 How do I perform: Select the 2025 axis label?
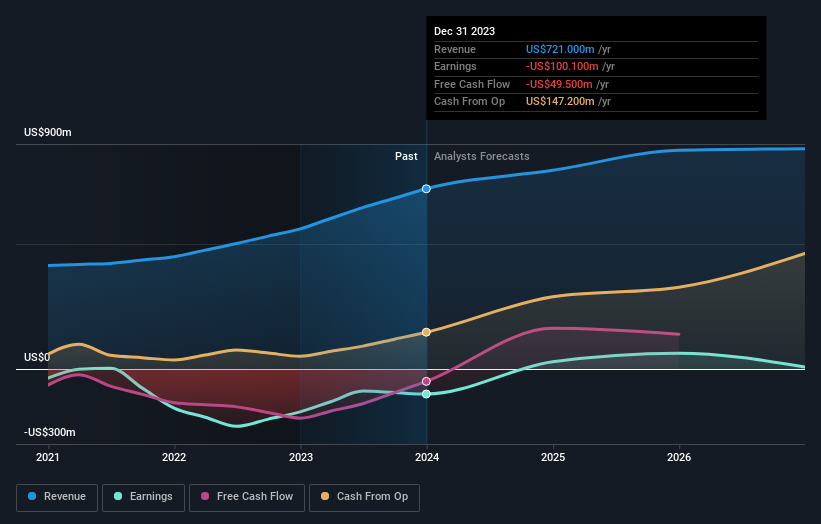(553, 457)
